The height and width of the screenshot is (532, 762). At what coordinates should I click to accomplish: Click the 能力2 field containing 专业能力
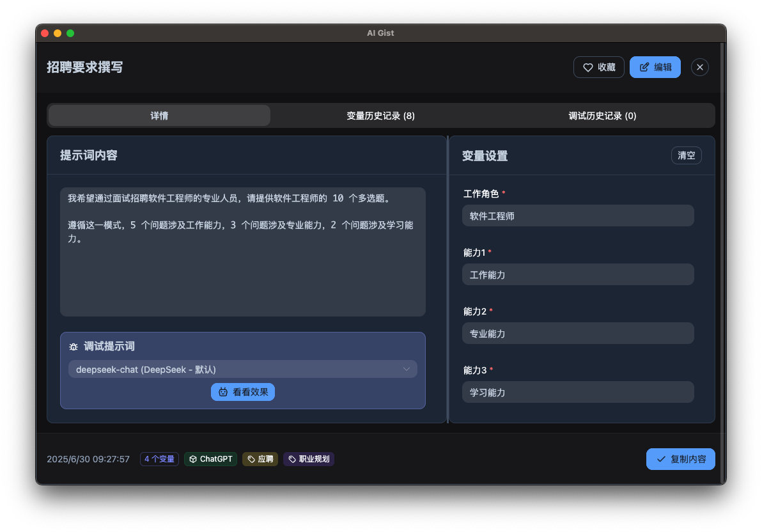click(578, 333)
